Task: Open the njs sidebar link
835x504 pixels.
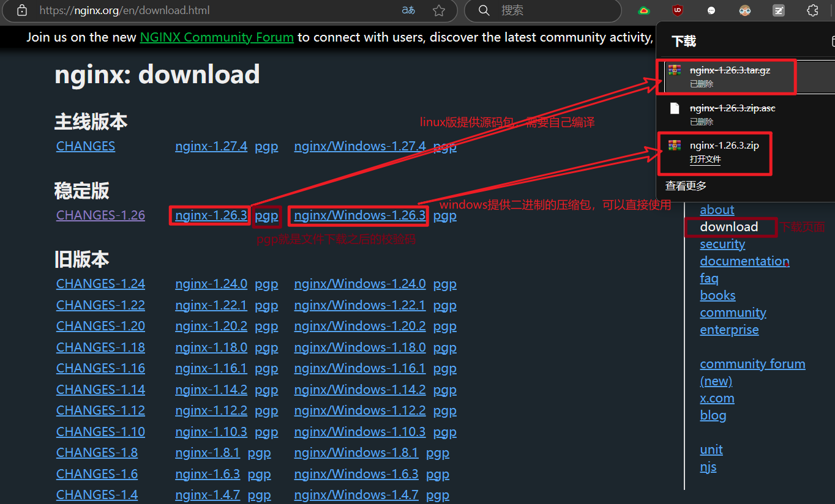Action: click(x=708, y=467)
